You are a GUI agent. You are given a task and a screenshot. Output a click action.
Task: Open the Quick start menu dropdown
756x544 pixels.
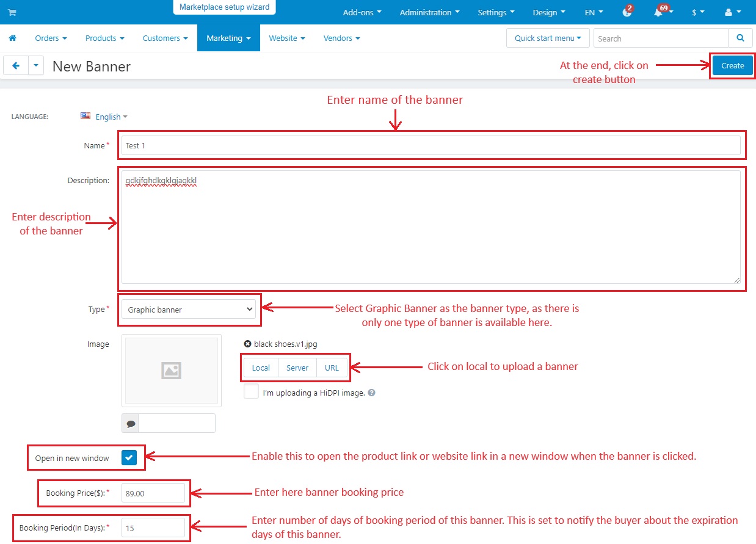548,38
